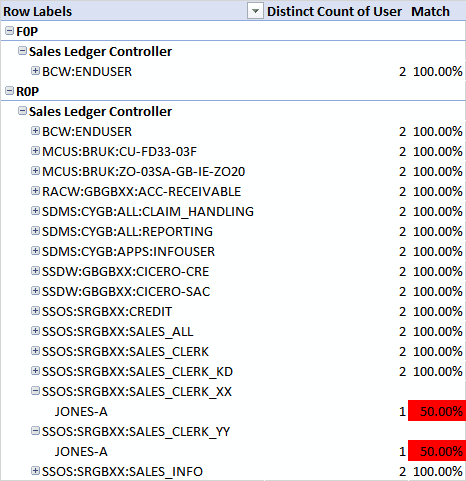The height and width of the screenshot is (481, 466).
Task: Expand BCW:ENDUSER under F0P
Action: pyautogui.click(x=35, y=71)
